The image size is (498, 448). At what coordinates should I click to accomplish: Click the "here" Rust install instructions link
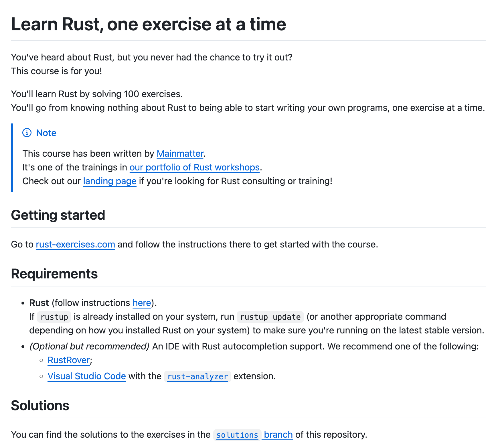pos(142,303)
